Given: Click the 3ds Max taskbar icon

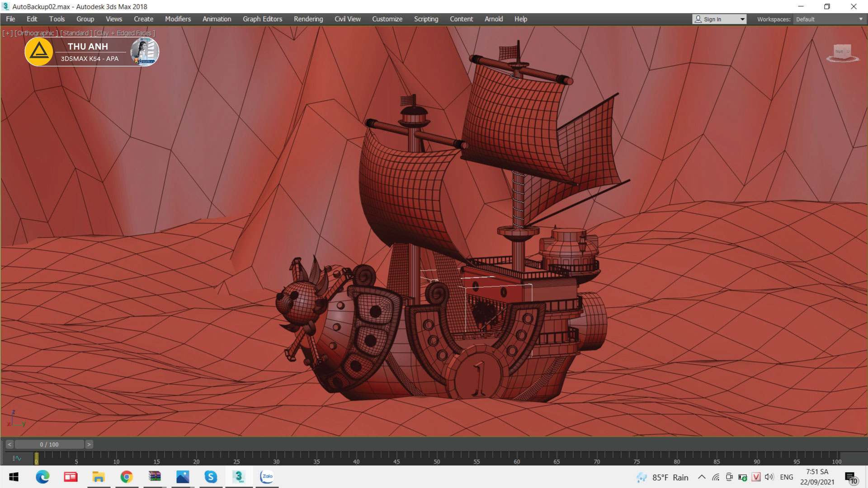Looking at the screenshot, I should click(238, 477).
